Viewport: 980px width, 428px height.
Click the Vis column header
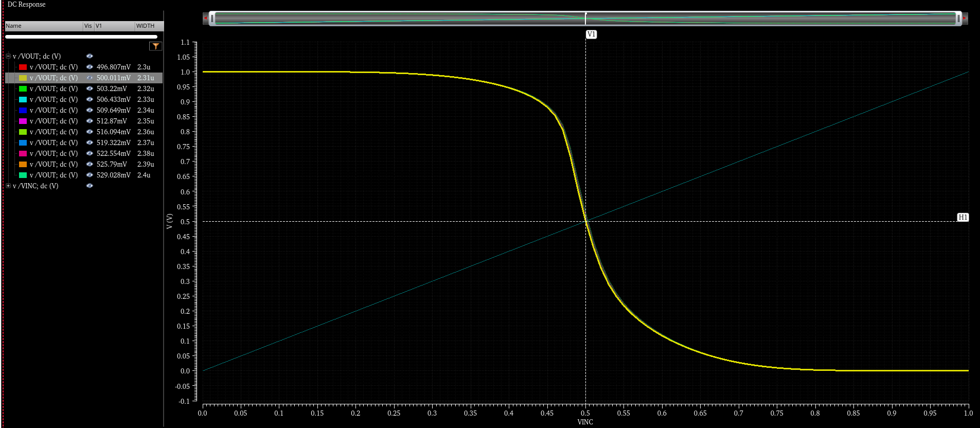(x=88, y=26)
